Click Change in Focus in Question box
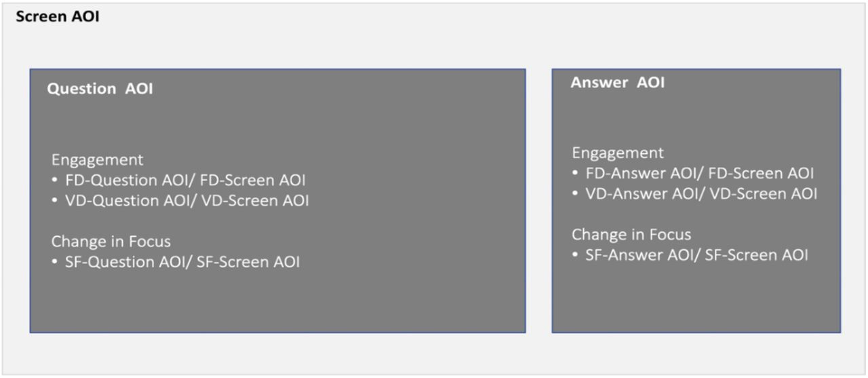The image size is (868, 378). point(111,242)
